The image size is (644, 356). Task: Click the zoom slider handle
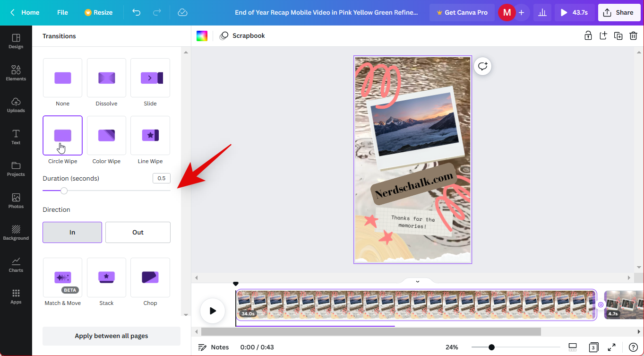(491, 347)
